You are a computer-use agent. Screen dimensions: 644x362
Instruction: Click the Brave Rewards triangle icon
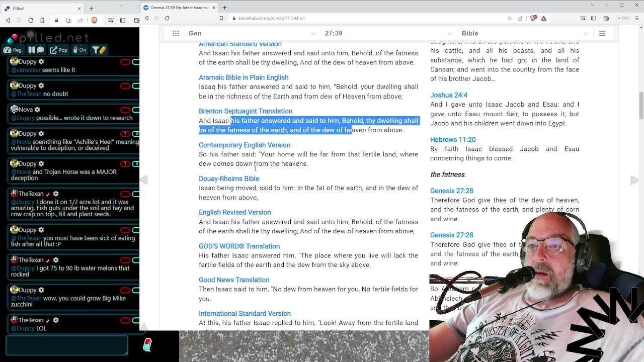[544, 18]
